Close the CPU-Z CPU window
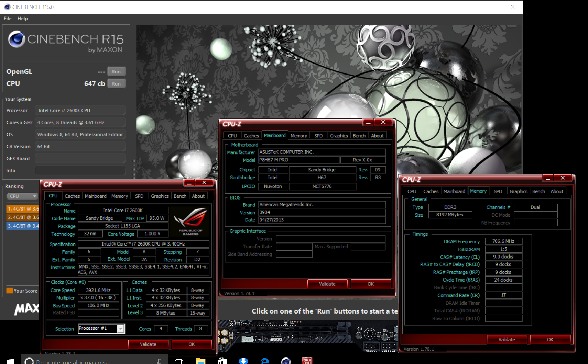The image size is (588, 364). click(x=204, y=183)
